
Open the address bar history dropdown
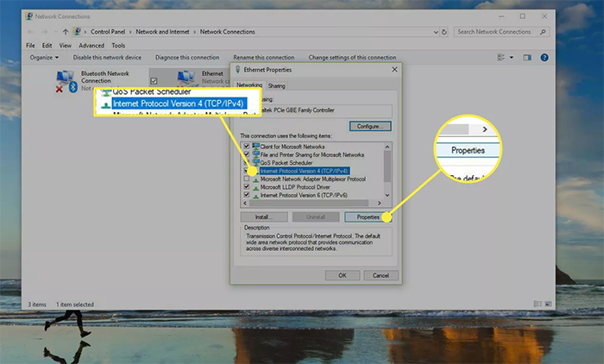click(436, 33)
